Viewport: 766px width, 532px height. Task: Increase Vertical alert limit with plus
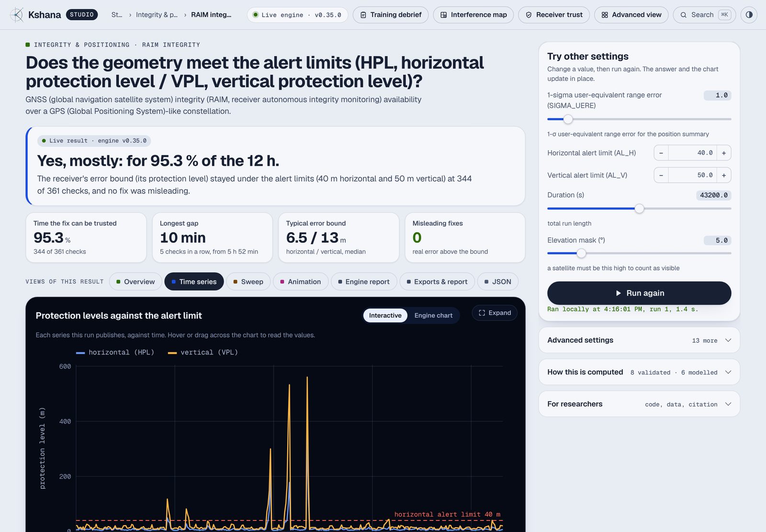724,175
